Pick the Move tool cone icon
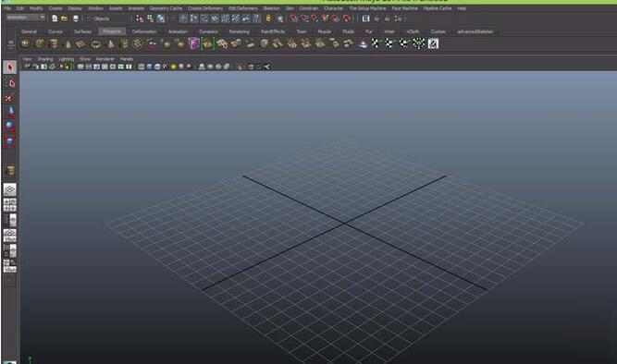This screenshot has width=617, height=364. pos(10,112)
